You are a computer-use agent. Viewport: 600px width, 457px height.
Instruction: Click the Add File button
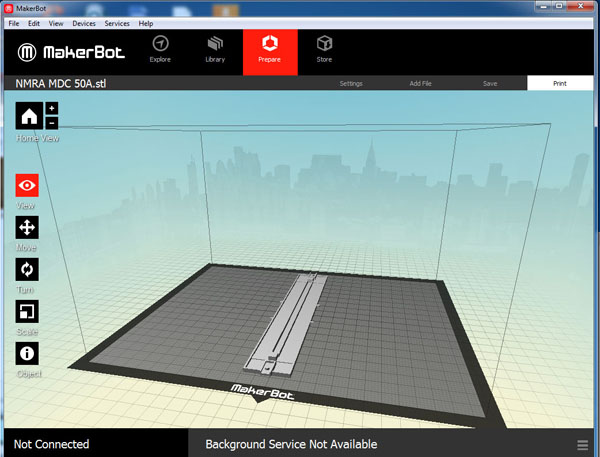point(421,83)
